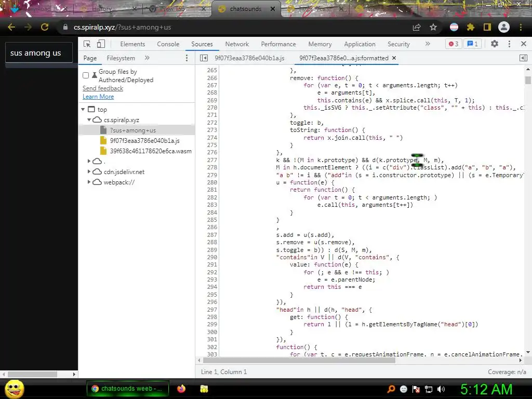The width and height of the screenshot is (532, 399).
Task: Toggle the file navigator sidebar
Action: (x=204, y=58)
